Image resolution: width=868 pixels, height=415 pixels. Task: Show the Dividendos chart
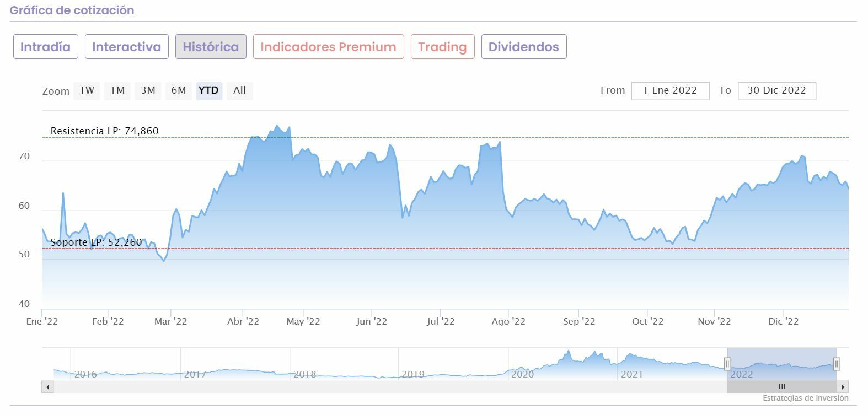(523, 47)
